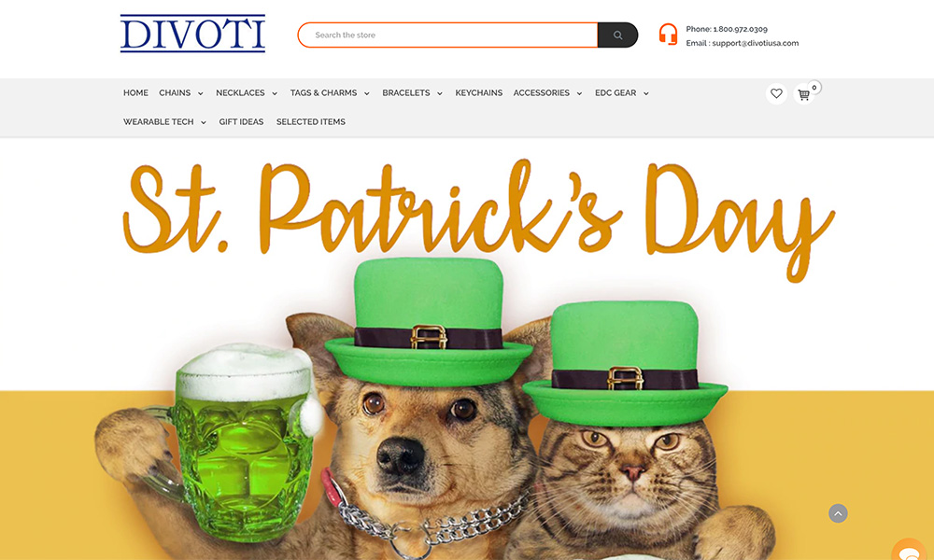Click the support@divotiusa.com email link
Screen dimensions: 934x560
756,43
